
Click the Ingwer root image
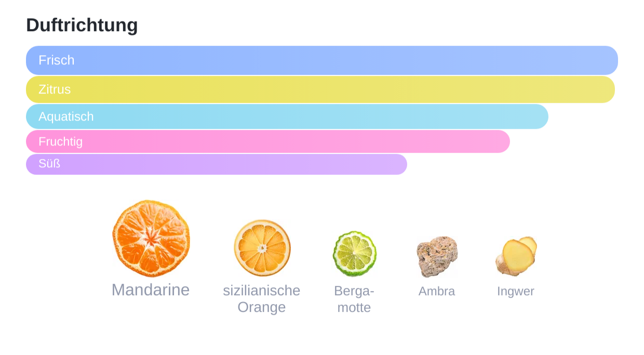tap(516, 256)
